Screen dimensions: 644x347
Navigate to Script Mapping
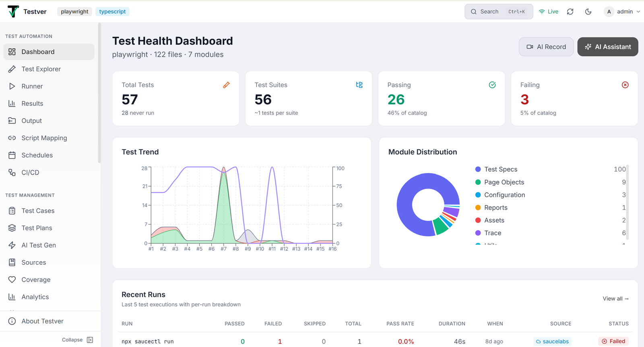click(49, 138)
